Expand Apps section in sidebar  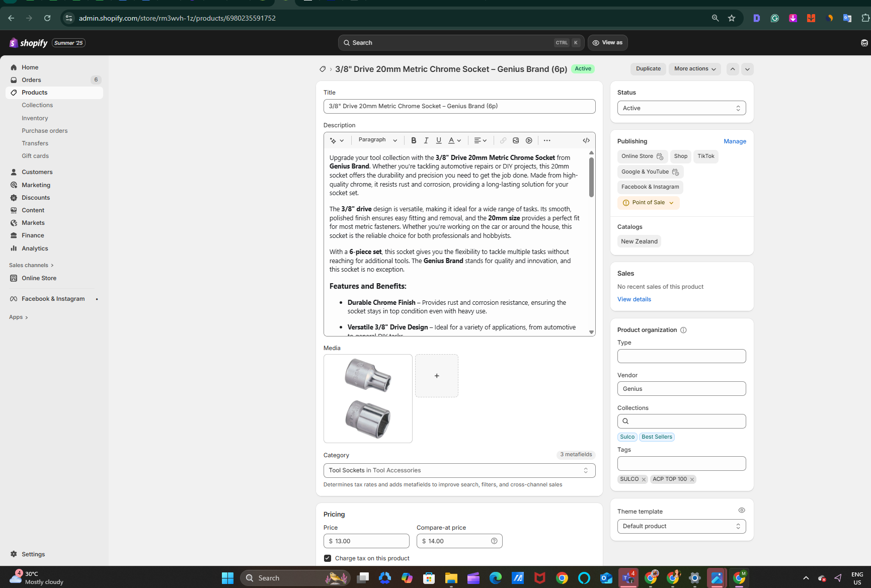tap(19, 317)
